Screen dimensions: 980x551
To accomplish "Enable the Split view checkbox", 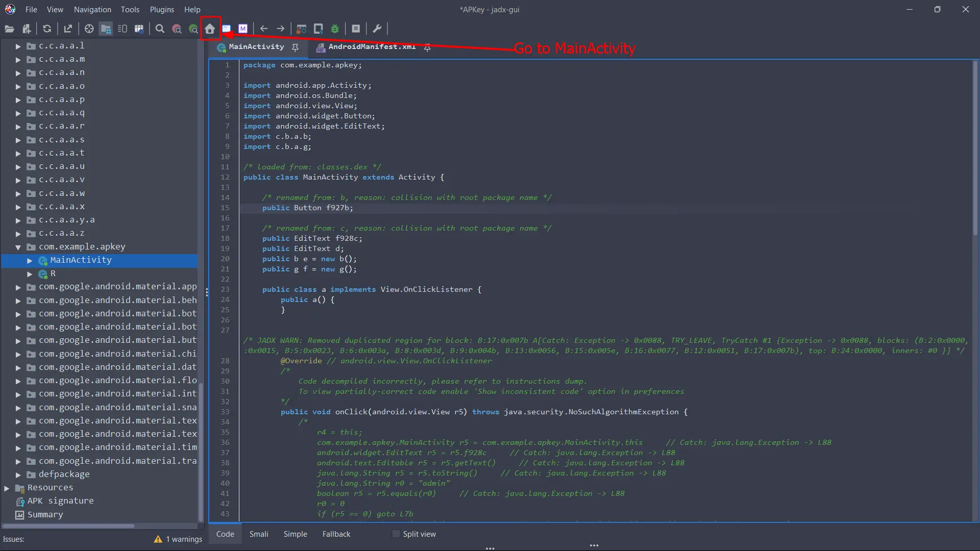I will tap(396, 534).
